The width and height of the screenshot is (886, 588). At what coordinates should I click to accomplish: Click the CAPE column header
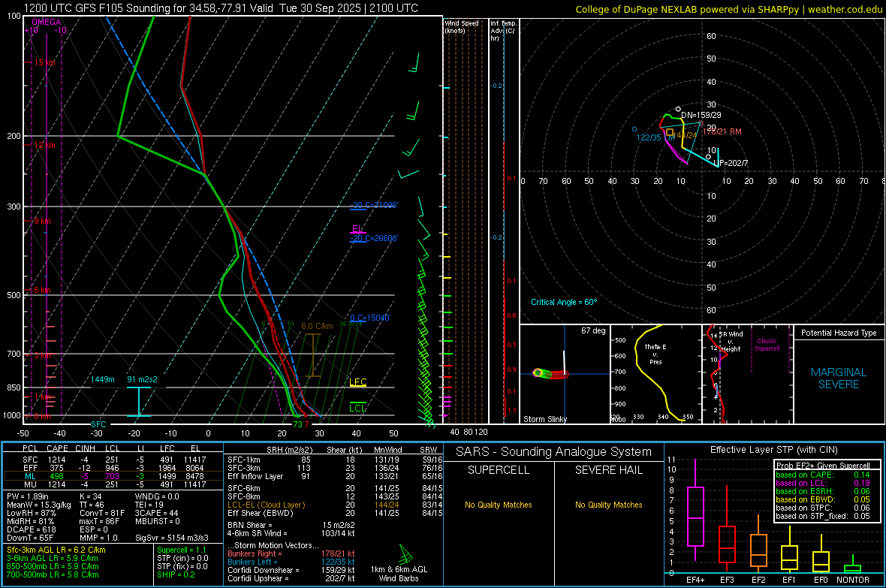pos(57,448)
